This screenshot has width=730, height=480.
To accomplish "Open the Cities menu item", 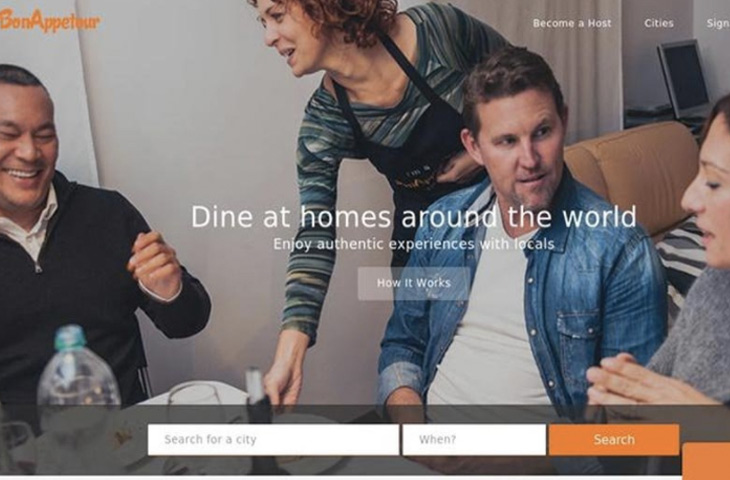I will [x=659, y=23].
